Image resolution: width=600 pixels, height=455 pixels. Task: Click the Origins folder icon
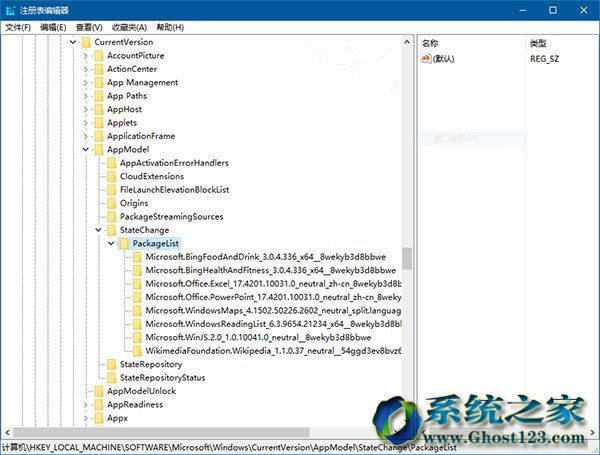click(111, 203)
